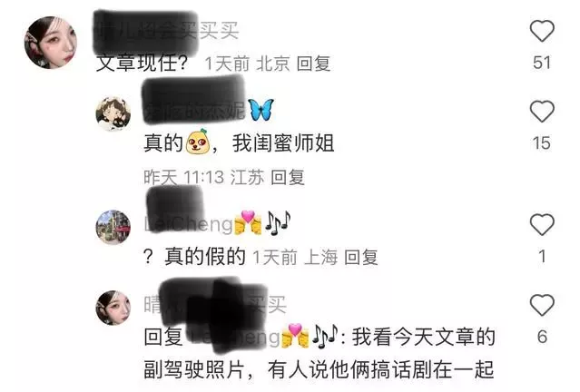Open the cartoon avatar of Jiangsu replier

pyautogui.click(x=113, y=114)
